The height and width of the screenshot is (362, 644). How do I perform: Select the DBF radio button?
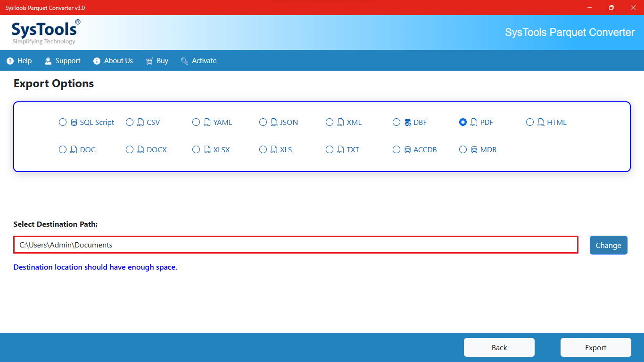[x=396, y=123]
